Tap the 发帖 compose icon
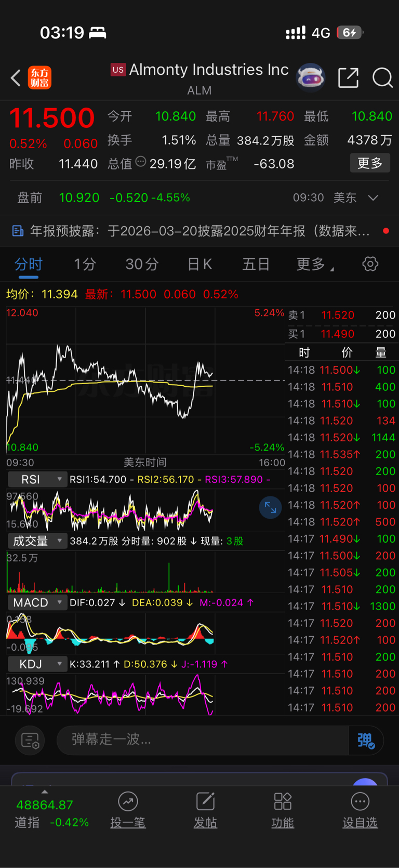The image size is (399, 868). pos(205,801)
